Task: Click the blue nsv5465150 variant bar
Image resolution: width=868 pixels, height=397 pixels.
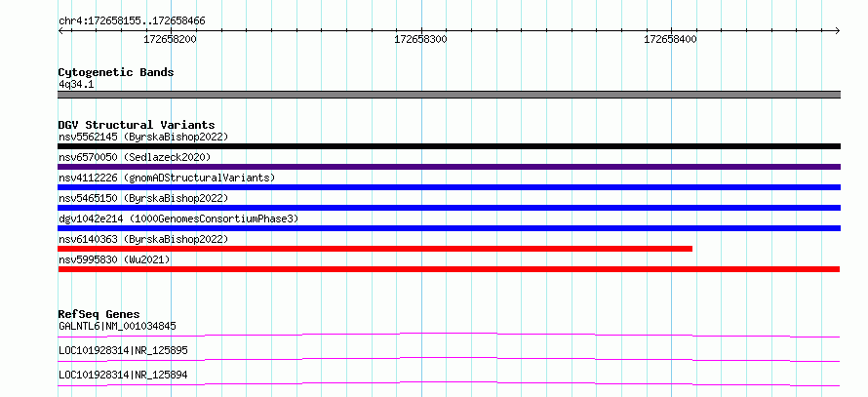Action: tap(449, 208)
